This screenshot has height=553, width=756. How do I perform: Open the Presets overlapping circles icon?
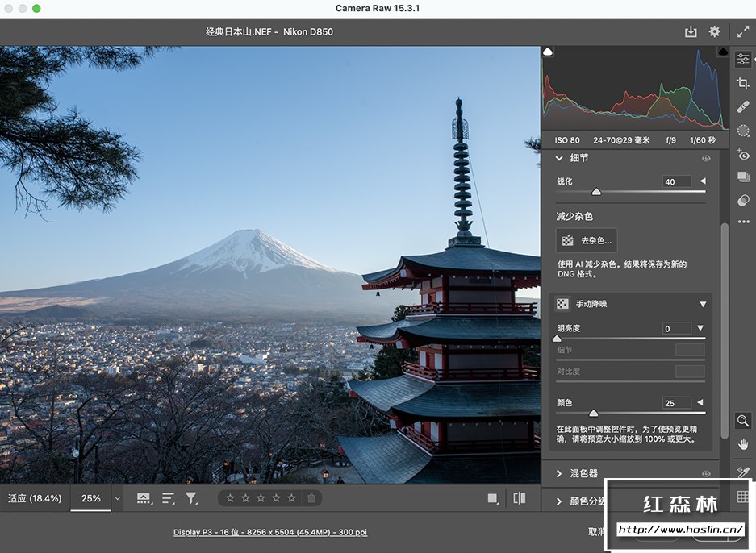743,201
